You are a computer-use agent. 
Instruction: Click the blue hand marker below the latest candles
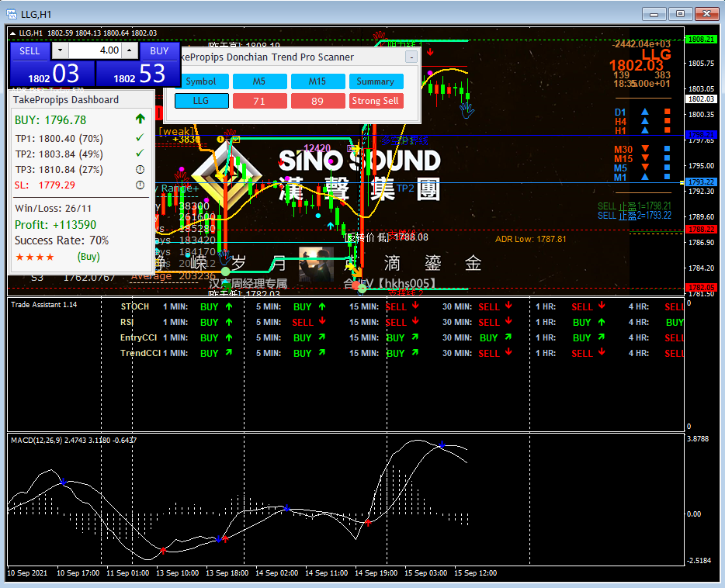click(x=467, y=110)
